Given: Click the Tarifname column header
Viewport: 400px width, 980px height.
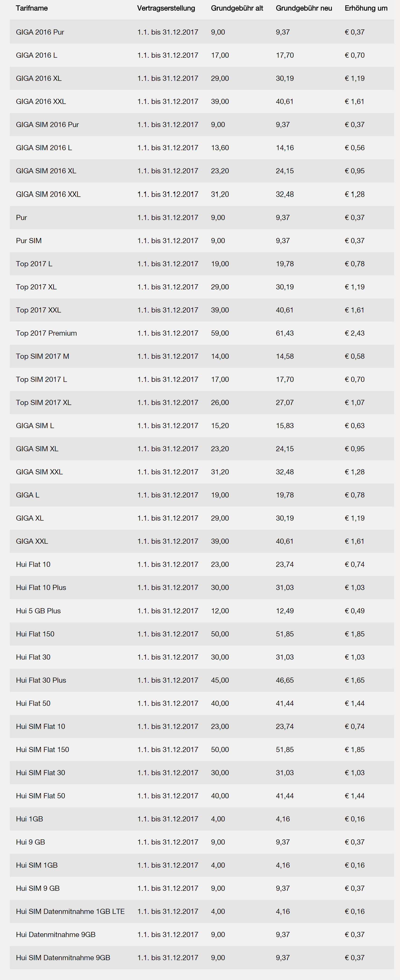Looking at the screenshot, I should coord(32,8).
